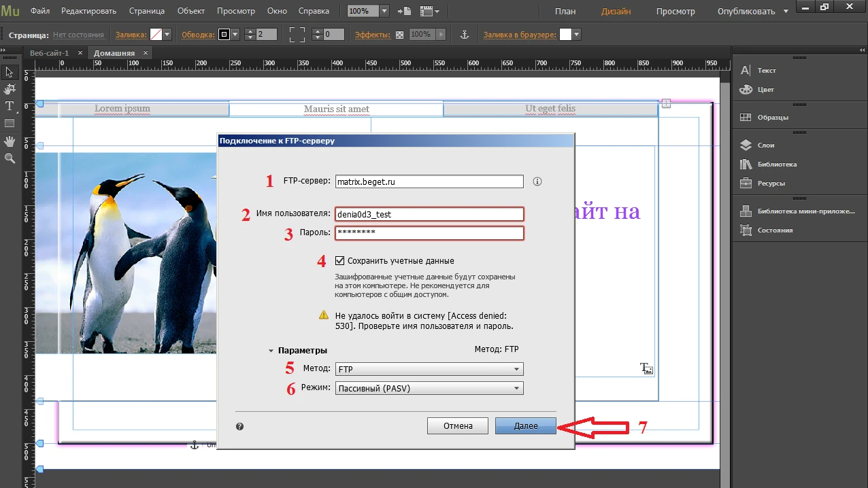Click the anchor icon in control bar
The width and height of the screenshot is (868, 488).
(465, 35)
